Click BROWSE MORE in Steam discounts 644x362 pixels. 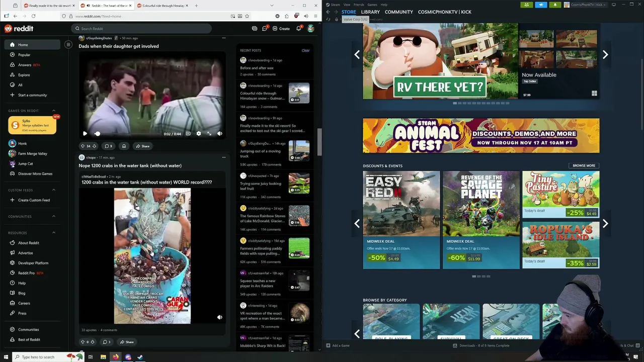584,165
